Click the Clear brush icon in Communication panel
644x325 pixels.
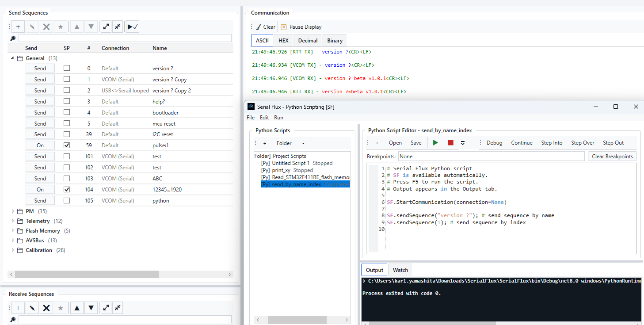tap(259, 27)
